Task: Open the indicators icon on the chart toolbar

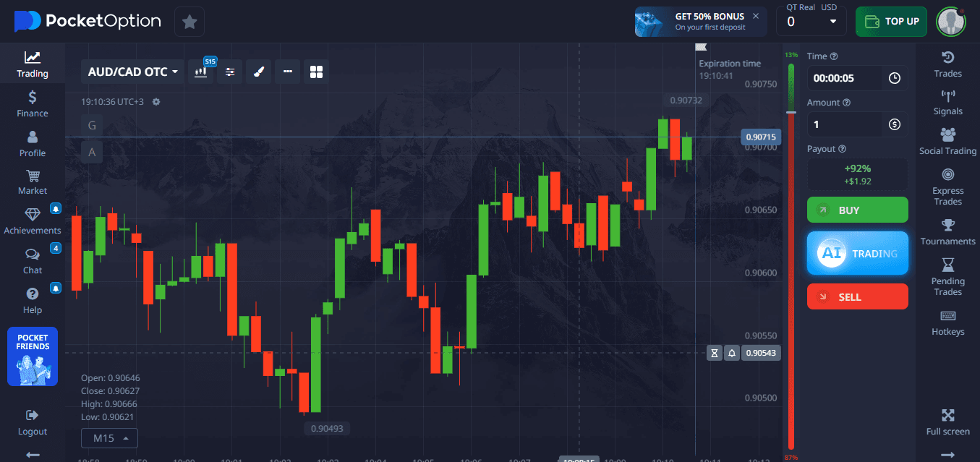Action: point(229,72)
